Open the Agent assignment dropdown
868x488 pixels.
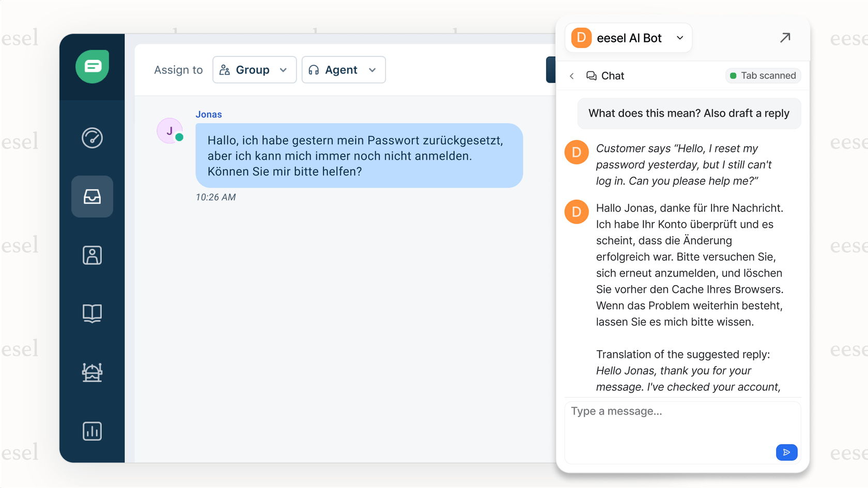point(343,70)
